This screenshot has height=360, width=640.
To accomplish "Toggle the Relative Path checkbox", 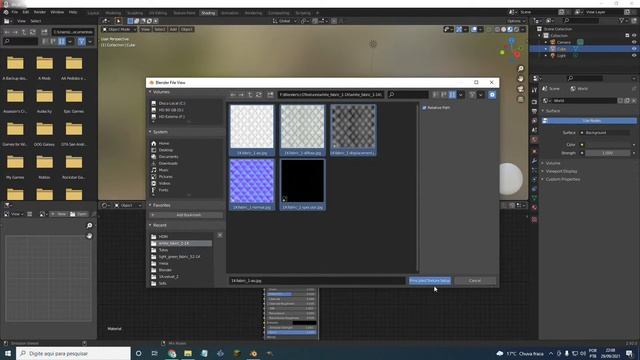I will pos(424,108).
